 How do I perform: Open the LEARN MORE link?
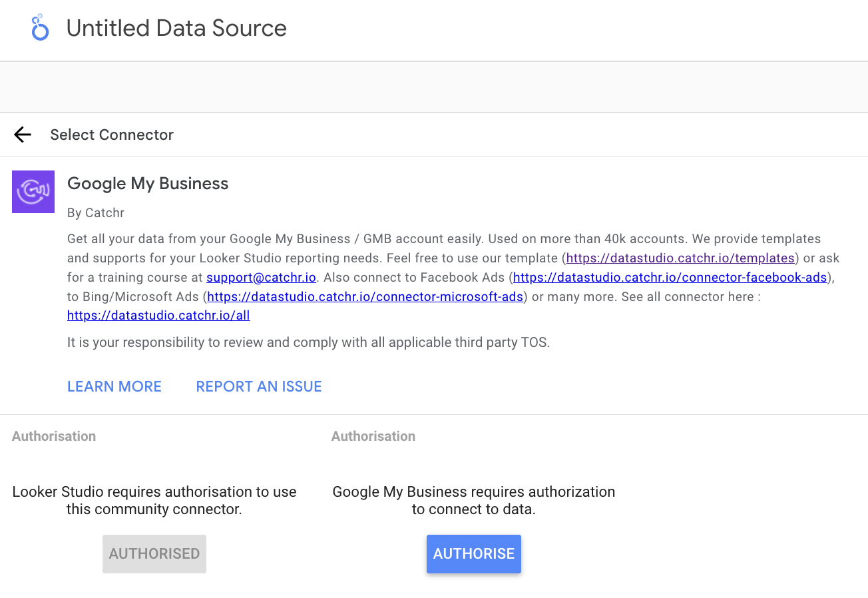coord(114,386)
